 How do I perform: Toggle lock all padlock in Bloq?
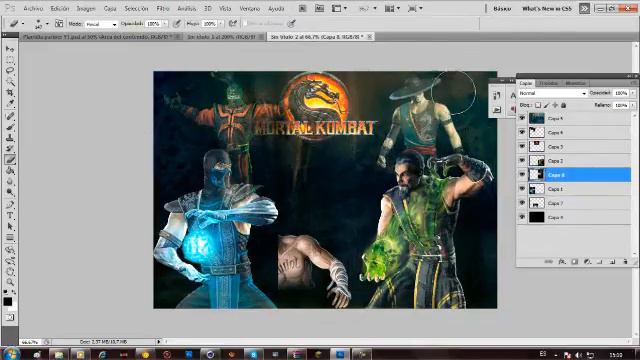click(564, 105)
